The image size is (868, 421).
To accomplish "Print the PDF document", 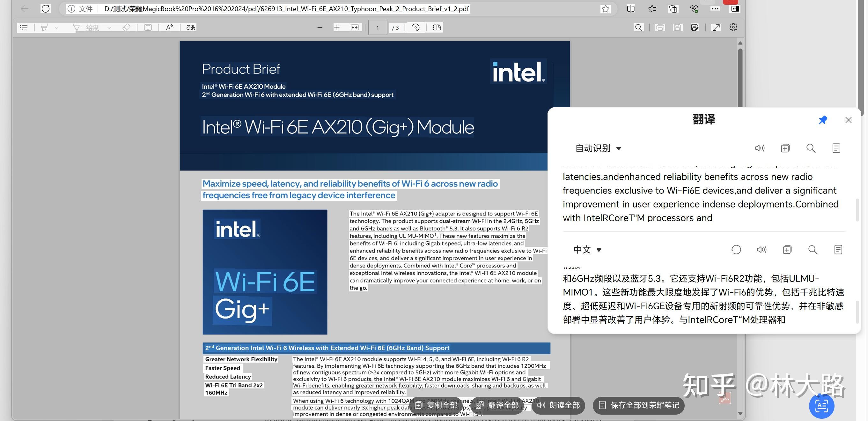I will pyautogui.click(x=660, y=27).
